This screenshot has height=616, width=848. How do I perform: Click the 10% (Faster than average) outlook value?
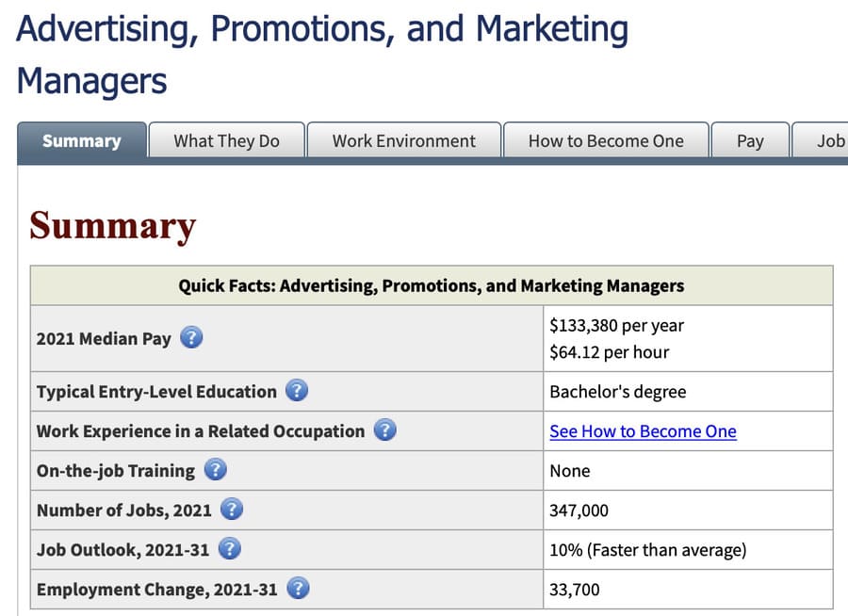coord(647,550)
